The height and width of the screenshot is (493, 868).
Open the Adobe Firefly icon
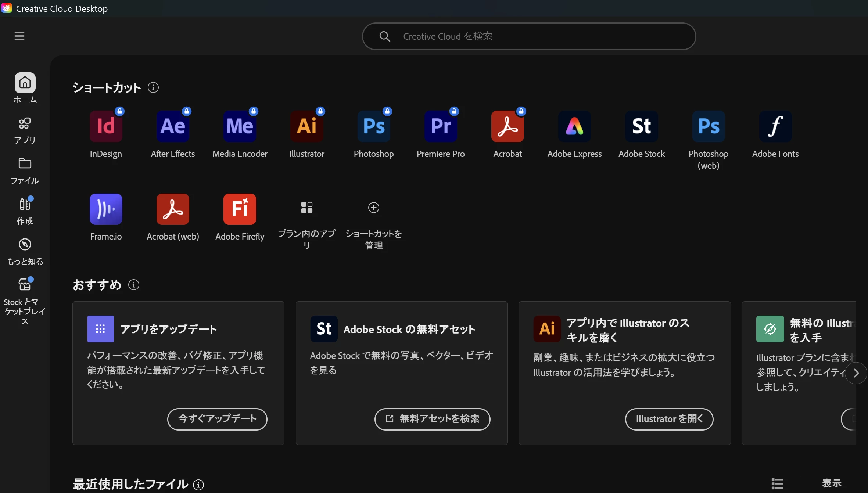tap(240, 209)
